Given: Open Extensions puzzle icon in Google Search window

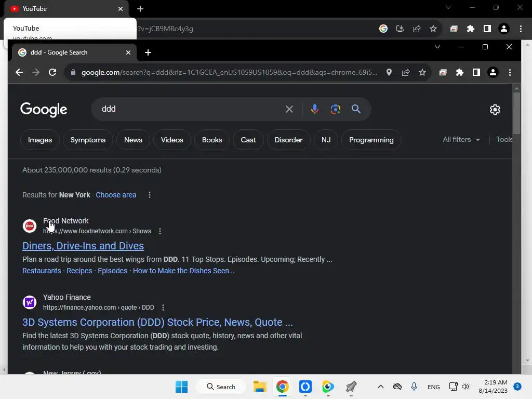Looking at the screenshot, I should pyautogui.click(x=459, y=72).
